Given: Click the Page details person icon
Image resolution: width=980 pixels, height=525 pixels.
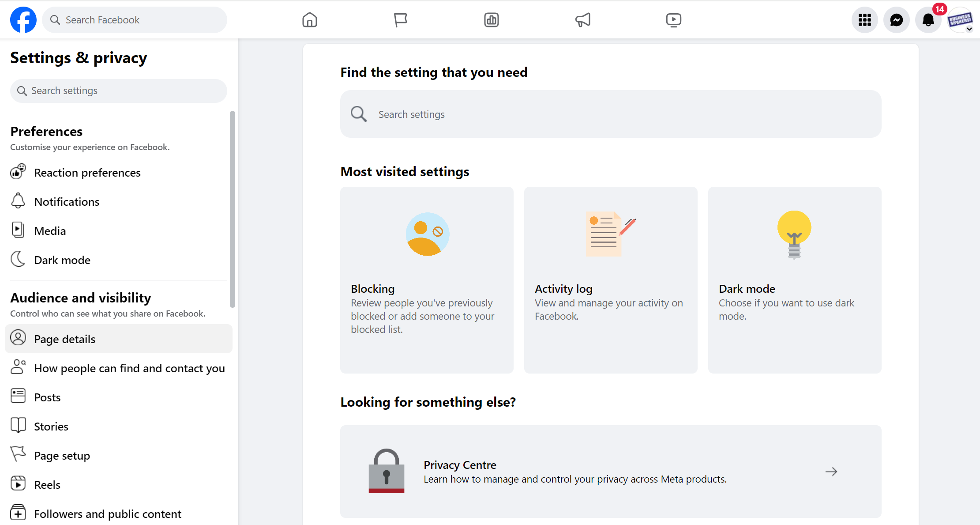Looking at the screenshot, I should click(x=18, y=338).
